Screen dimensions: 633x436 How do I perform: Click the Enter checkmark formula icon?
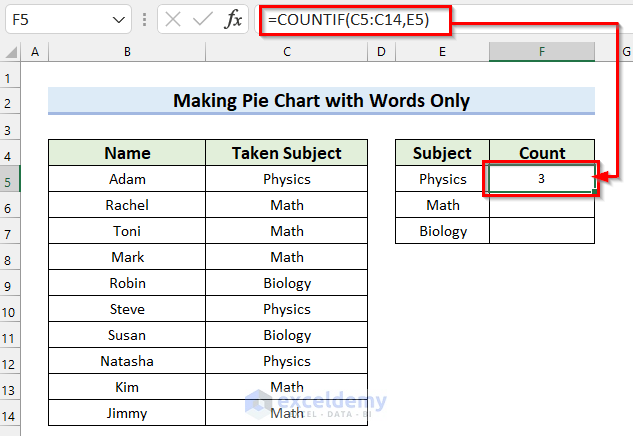(x=202, y=20)
